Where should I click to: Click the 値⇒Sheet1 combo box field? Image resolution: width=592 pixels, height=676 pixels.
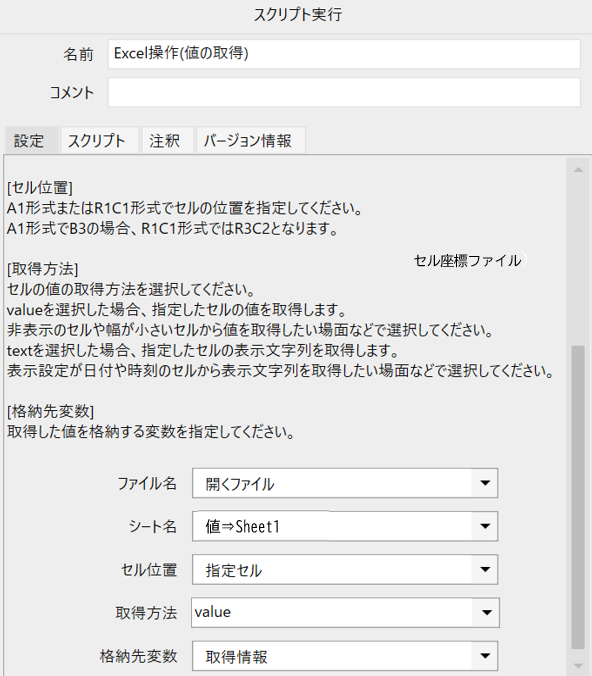click(332, 526)
